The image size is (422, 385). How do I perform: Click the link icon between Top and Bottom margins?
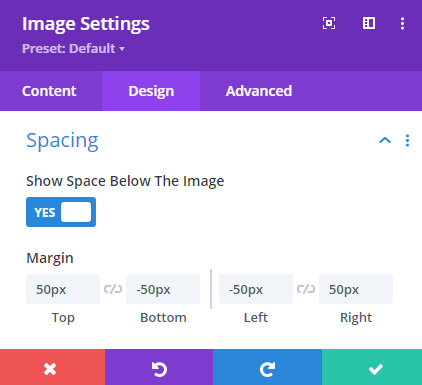coord(113,289)
